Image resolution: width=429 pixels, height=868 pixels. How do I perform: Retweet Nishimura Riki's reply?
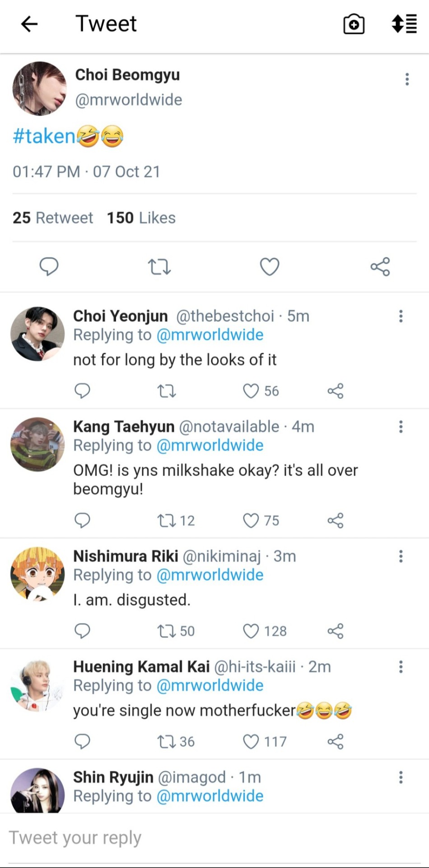[x=166, y=631]
